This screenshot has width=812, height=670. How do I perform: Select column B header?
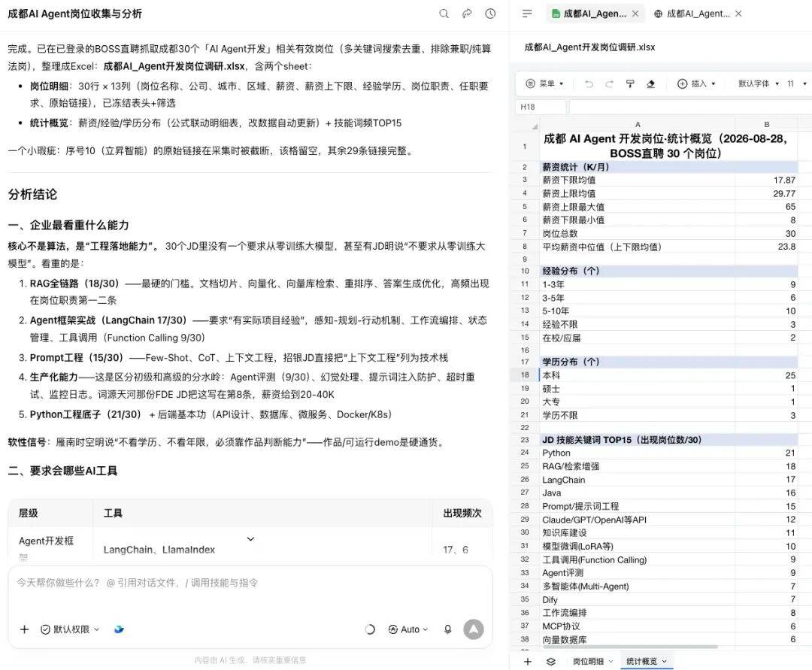[766, 124]
